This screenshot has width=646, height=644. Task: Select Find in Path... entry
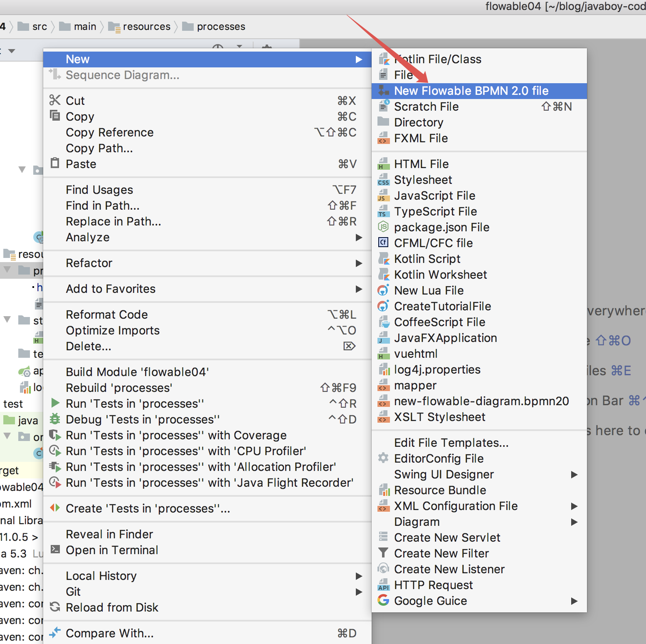point(207,206)
